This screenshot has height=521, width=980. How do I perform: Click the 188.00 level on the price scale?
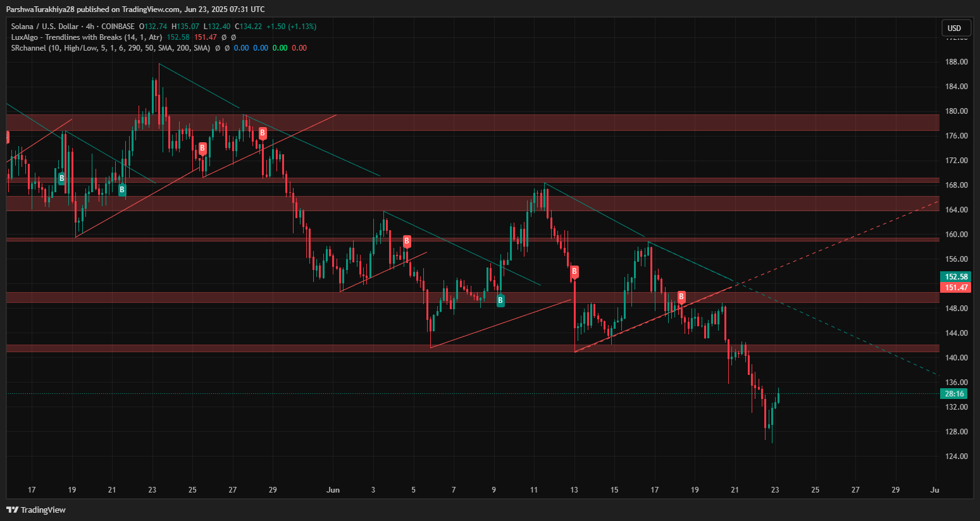pyautogui.click(x=956, y=62)
